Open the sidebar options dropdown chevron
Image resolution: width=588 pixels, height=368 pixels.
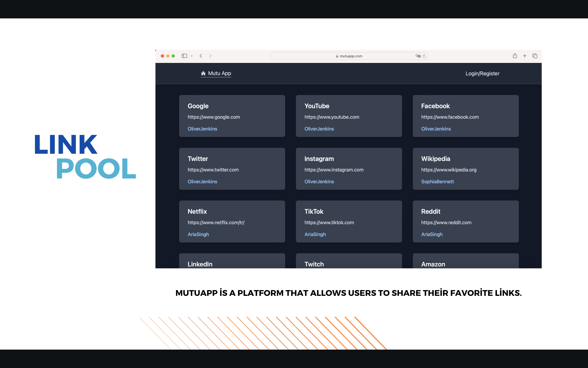[x=192, y=56]
